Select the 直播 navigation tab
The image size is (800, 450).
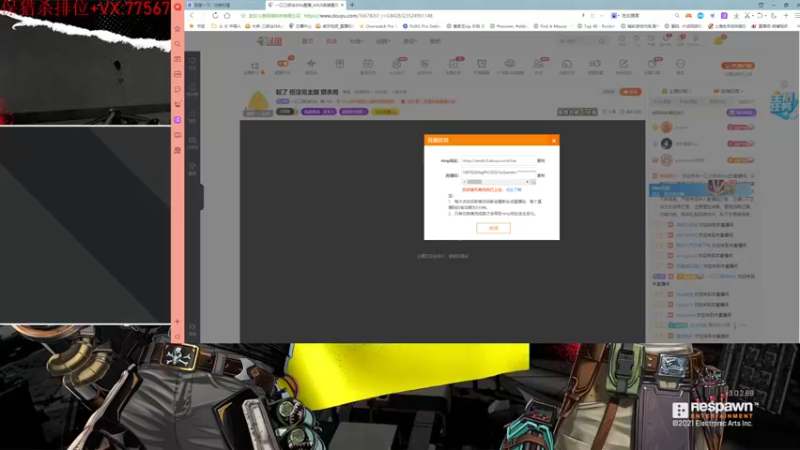click(x=331, y=41)
